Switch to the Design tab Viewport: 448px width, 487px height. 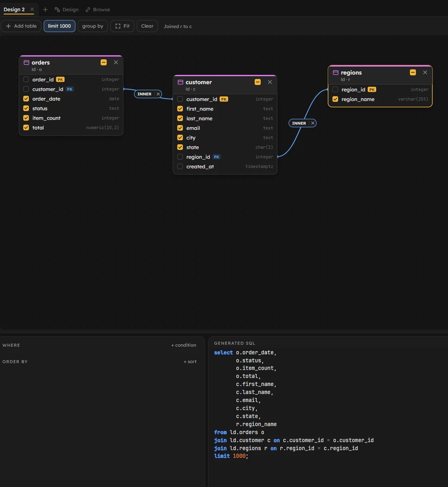click(67, 10)
